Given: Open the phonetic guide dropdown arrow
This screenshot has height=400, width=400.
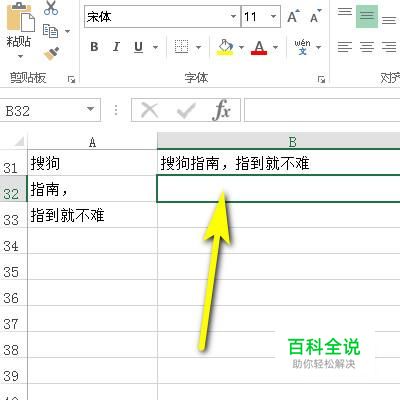Looking at the screenshot, I should [x=319, y=47].
